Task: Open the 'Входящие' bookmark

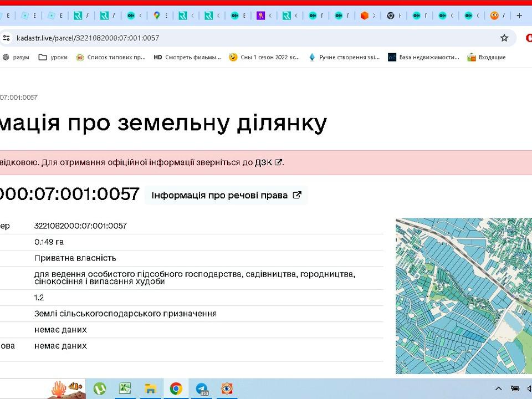Action: 487,57
